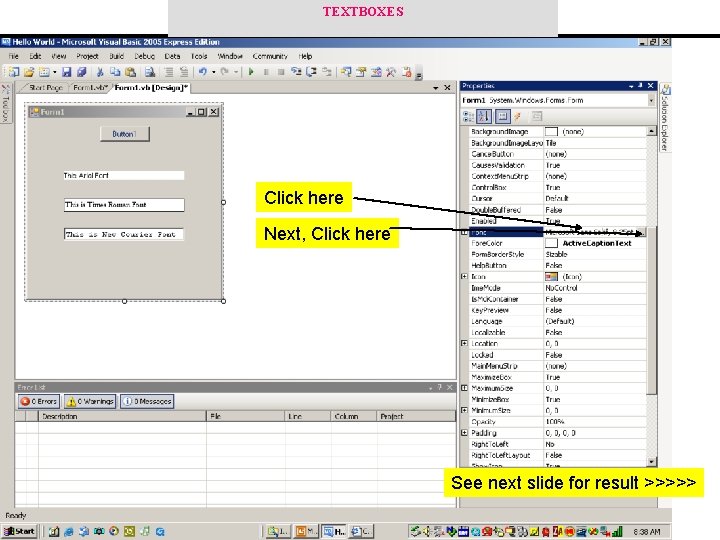
Task: Toggle the 0 Warnings filter
Action: (90, 401)
